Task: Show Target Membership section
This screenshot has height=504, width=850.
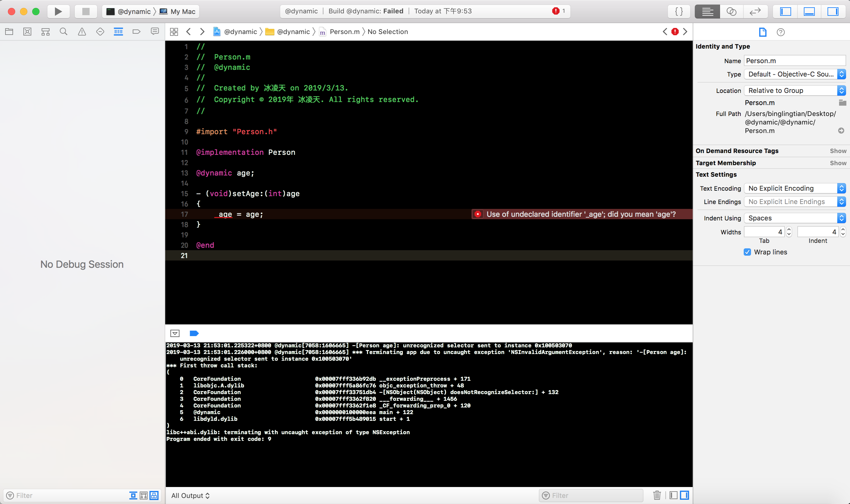Action: 838,163
